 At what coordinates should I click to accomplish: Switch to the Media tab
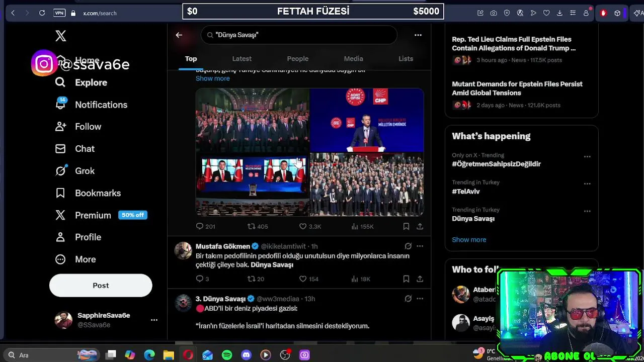pyautogui.click(x=353, y=59)
